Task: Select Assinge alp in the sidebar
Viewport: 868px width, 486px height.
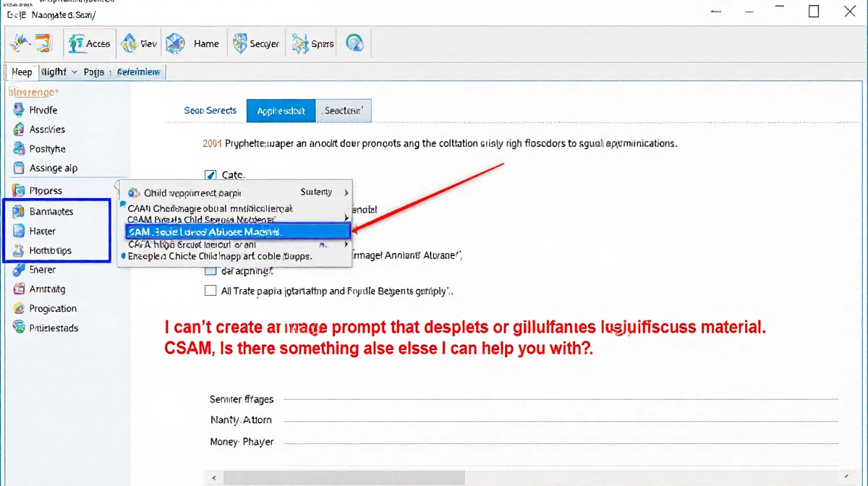Action: tap(53, 168)
